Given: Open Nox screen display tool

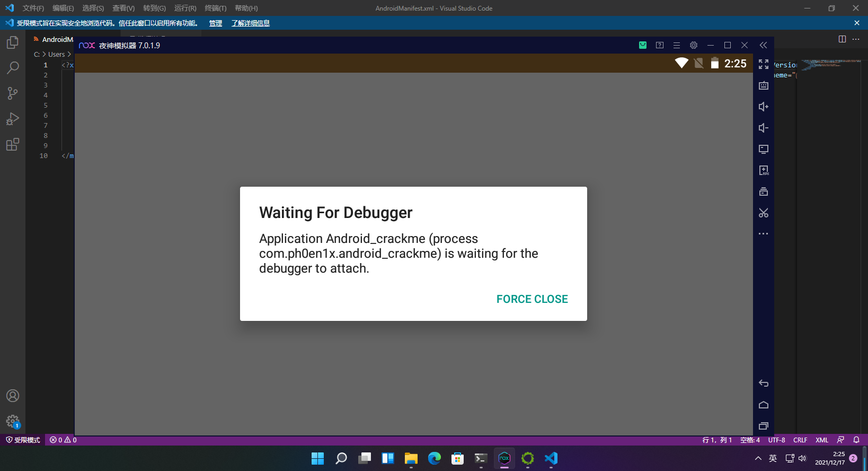Looking at the screenshot, I should tap(764, 149).
